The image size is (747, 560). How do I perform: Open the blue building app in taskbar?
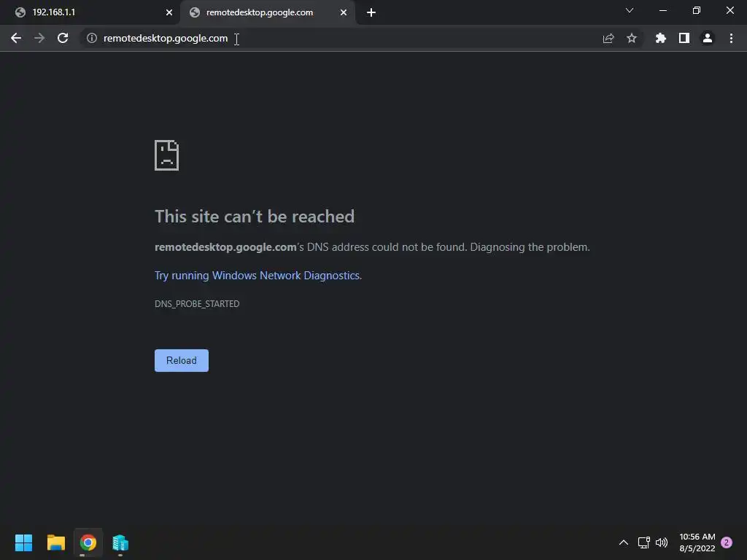pyautogui.click(x=120, y=542)
